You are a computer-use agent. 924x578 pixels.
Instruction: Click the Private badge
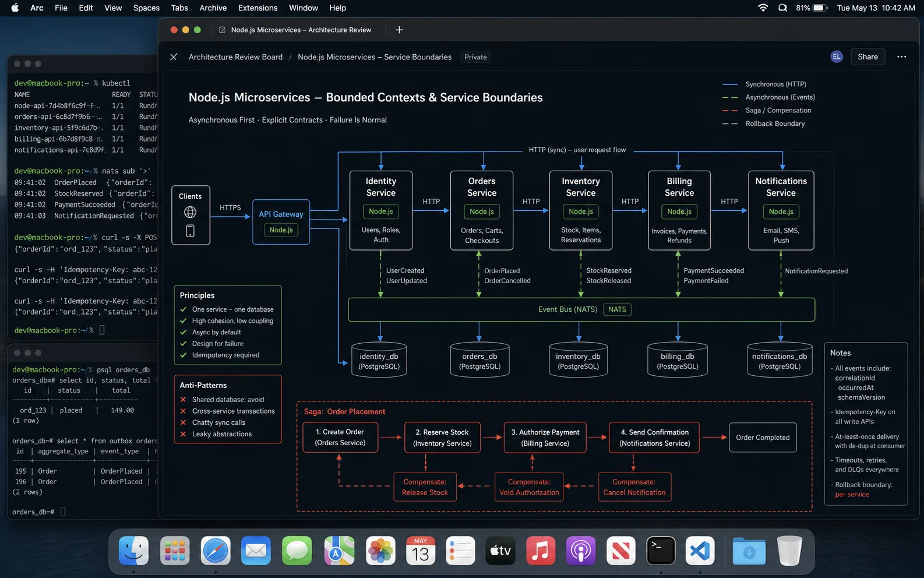click(475, 57)
